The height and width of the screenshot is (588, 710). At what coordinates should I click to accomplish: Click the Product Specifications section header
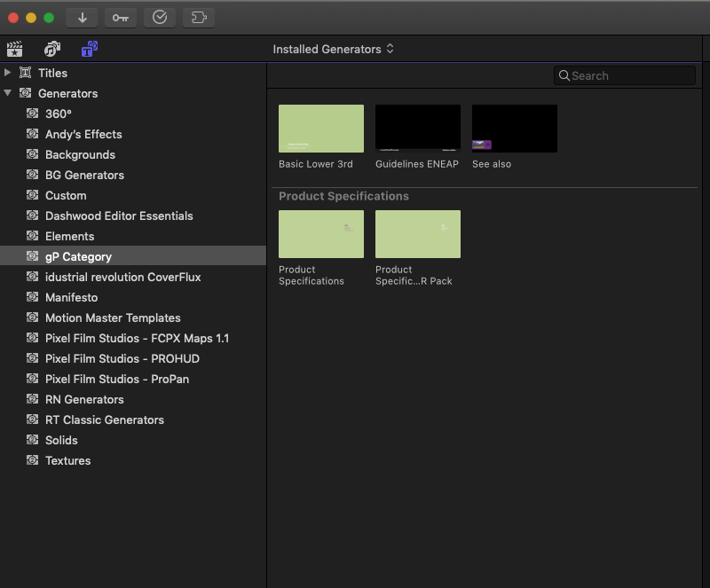pos(343,196)
